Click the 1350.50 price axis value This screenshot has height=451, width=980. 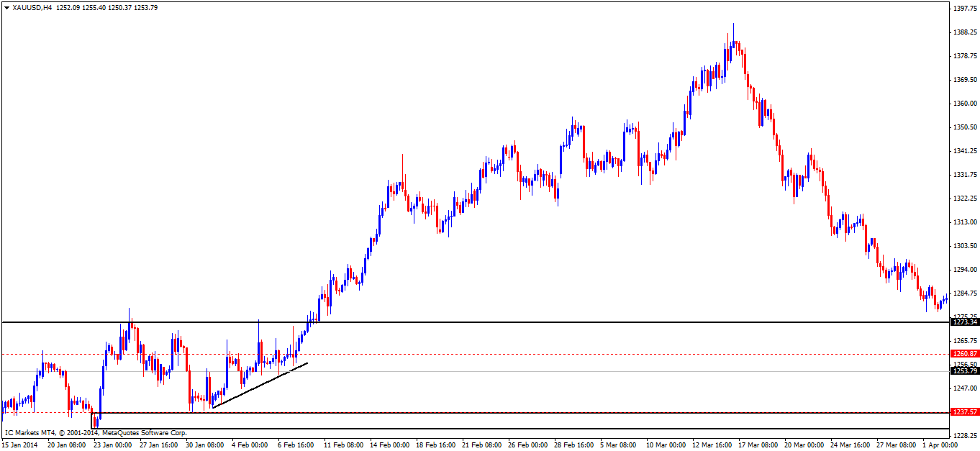[964, 127]
